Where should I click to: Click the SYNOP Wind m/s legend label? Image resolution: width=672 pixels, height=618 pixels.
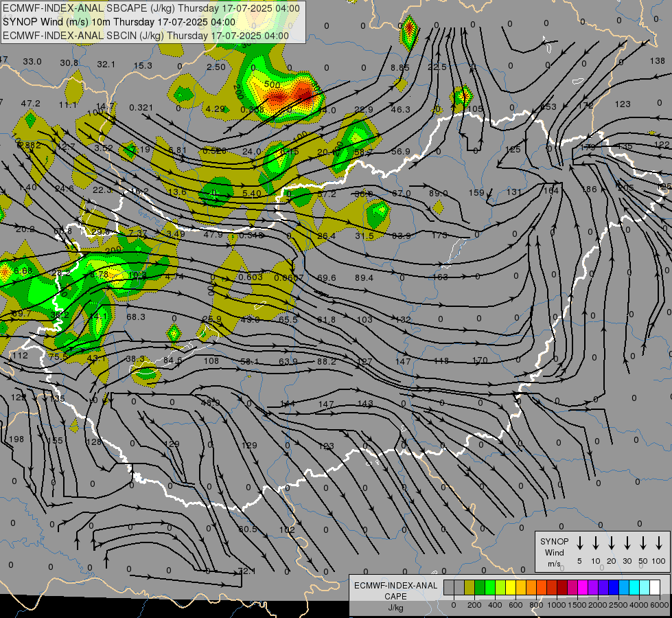(554, 552)
